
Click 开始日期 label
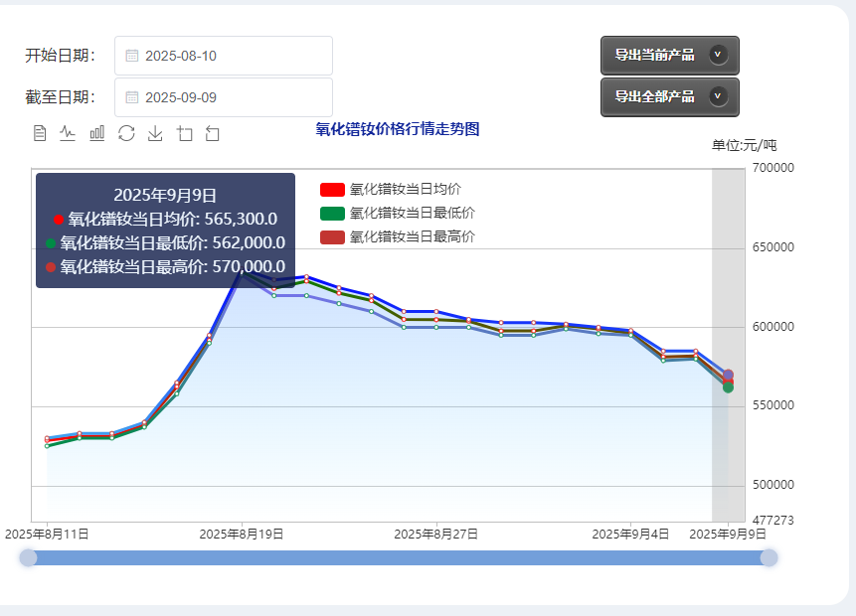pyautogui.click(x=61, y=56)
